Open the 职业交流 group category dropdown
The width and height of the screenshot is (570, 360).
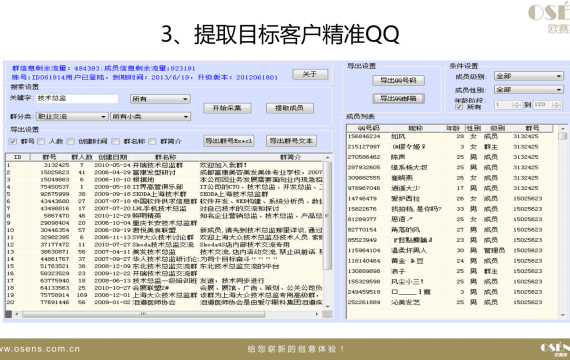[72, 116]
